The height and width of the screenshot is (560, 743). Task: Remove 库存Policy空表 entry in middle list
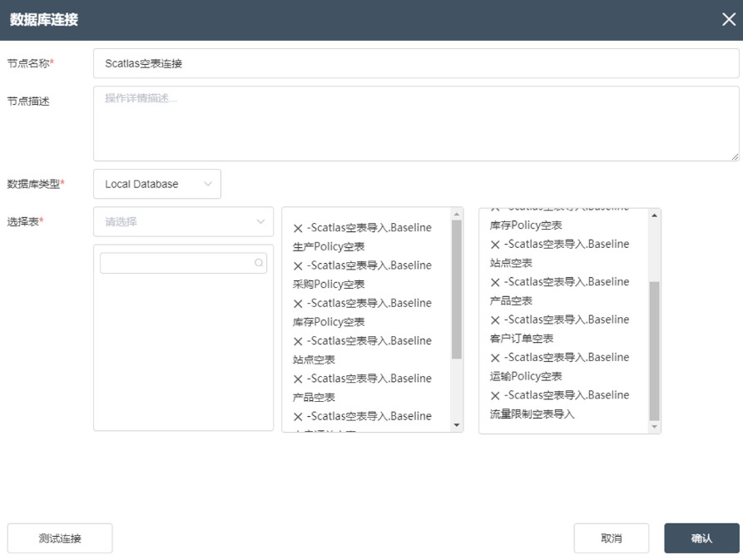298,304
